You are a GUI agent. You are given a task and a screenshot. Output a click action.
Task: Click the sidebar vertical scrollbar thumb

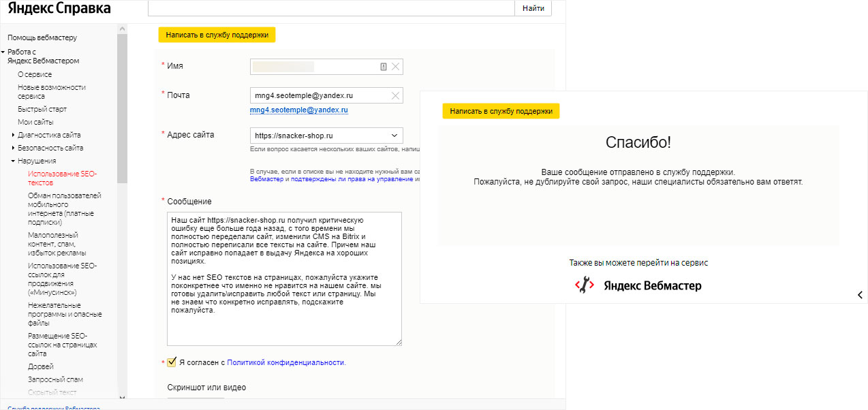(122, 108)
